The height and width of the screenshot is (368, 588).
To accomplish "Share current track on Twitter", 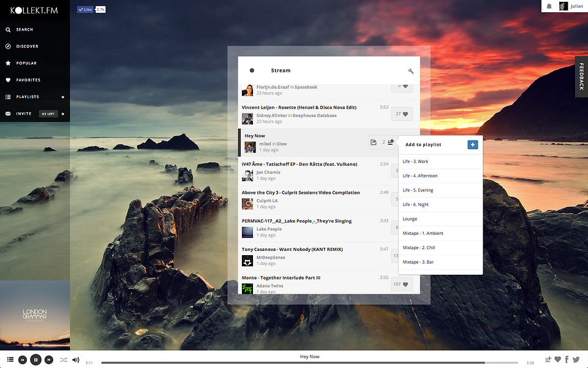I will click(576, 359).
